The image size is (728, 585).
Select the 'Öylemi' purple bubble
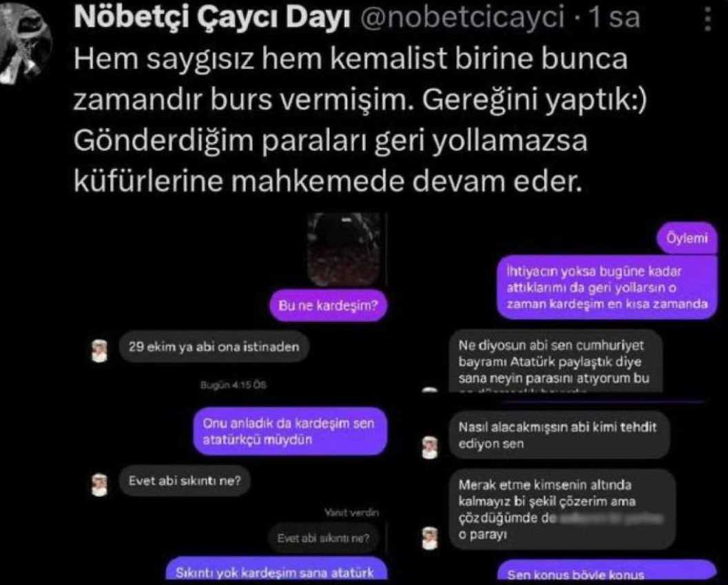tap(687, 238)
